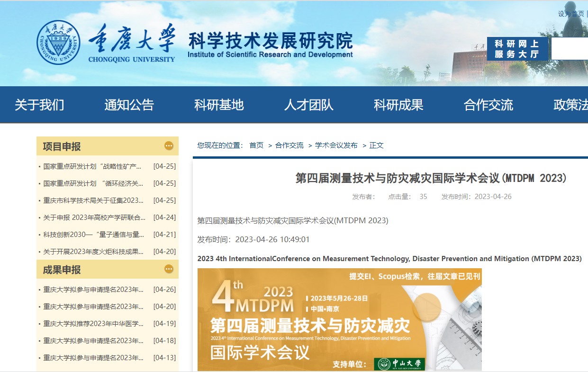Viewport: 588px width, 372px height.
Task: Click the [04-21] date in 项目申报 list
Action: pos(164,235)
